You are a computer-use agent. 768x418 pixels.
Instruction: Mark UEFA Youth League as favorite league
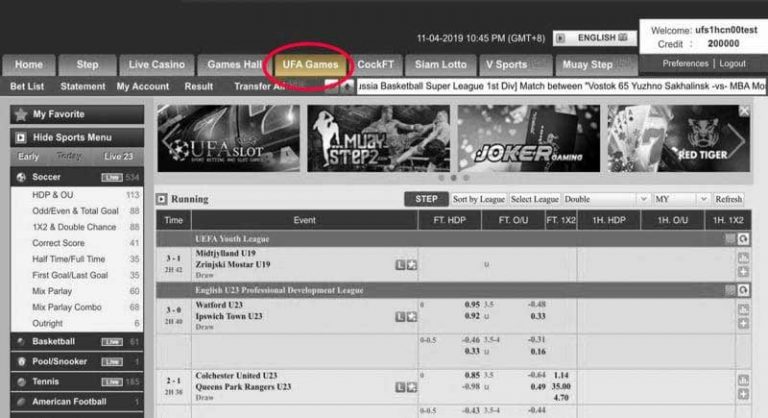(730, 239)
